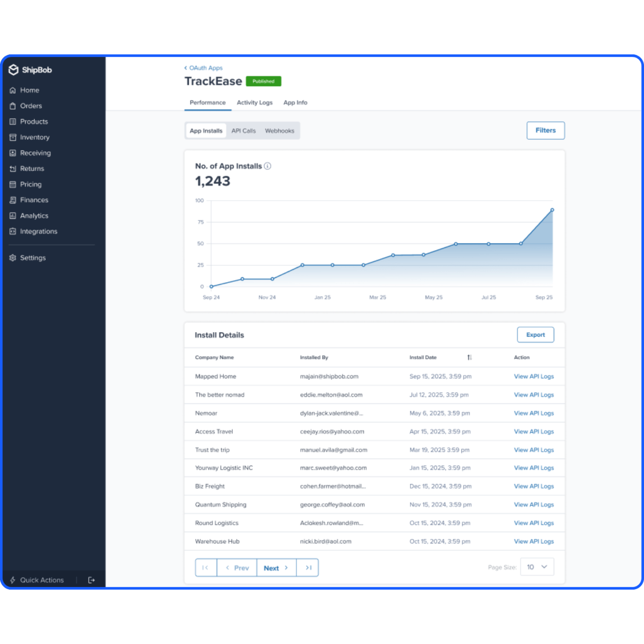This screenshot has height=644, width=644.
Task: View API Logs for Mapped Home
Action: (534, 376)
